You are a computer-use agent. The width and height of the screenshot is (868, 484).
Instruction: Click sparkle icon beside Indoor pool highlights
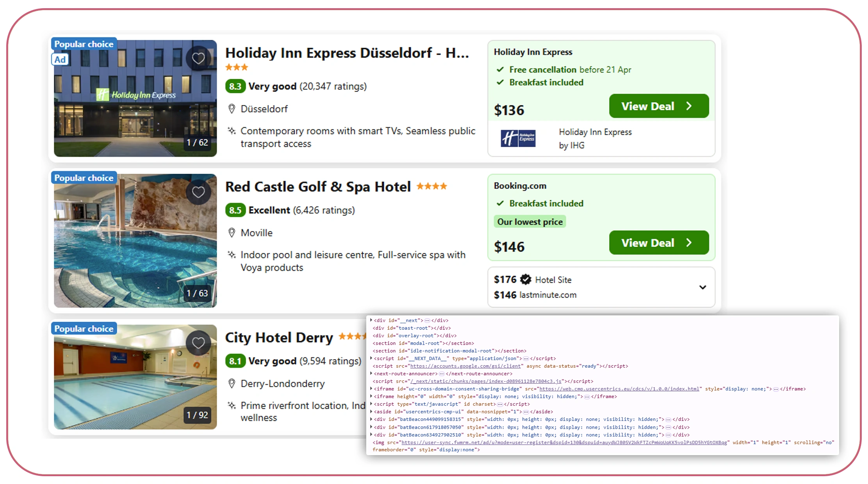(x=232, y=255)
